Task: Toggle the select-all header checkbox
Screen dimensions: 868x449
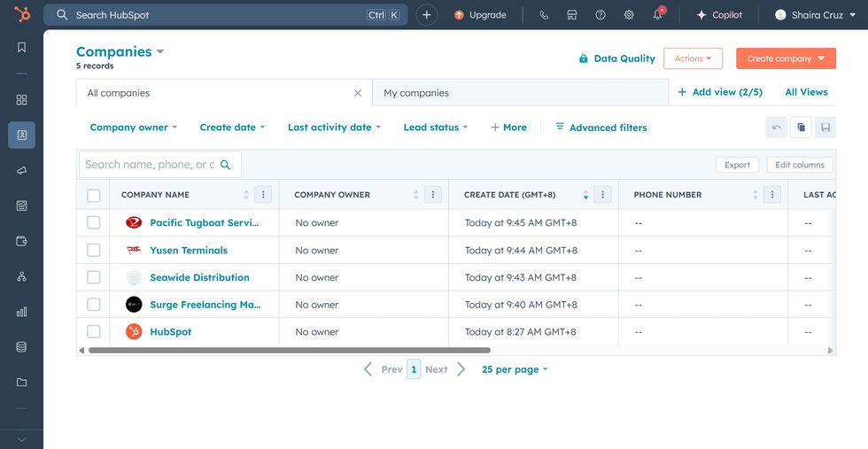Action: [x=94, y=195]
